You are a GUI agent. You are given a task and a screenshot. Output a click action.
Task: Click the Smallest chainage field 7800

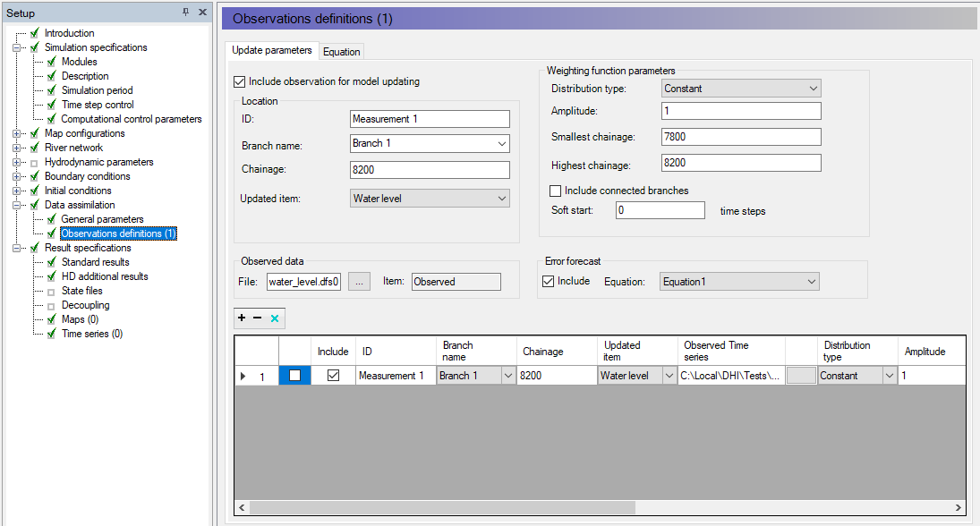[741, 137]
